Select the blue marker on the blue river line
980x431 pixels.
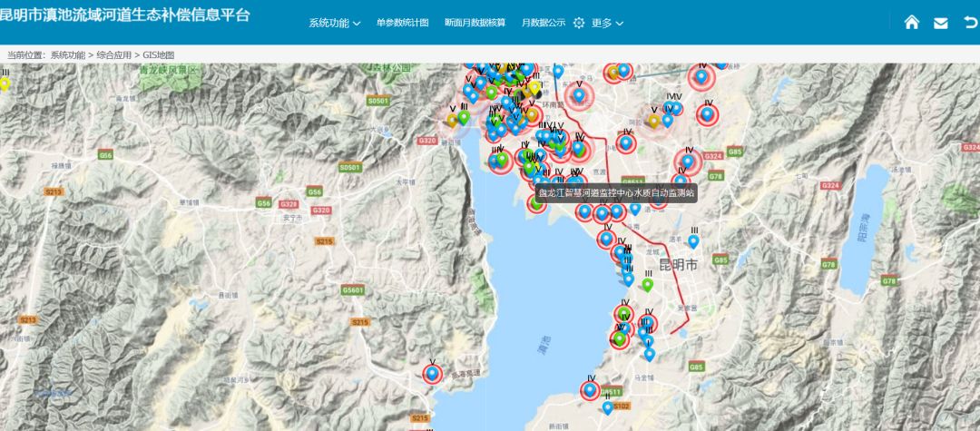click(x=558, y=71)
